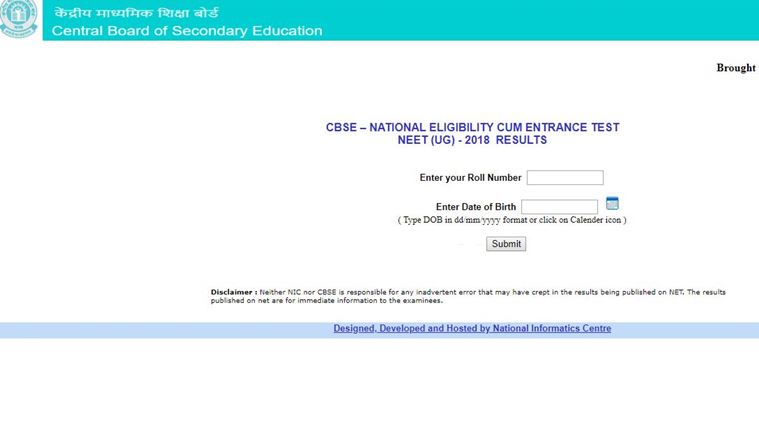Screen dimensions: 759x422
Task: Focus the Date of Birth input field
Action: (x=559, y=207)
